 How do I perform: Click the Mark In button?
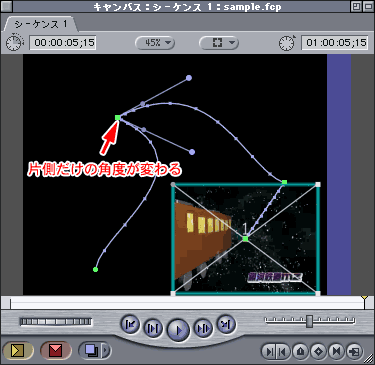pos(269,351)
